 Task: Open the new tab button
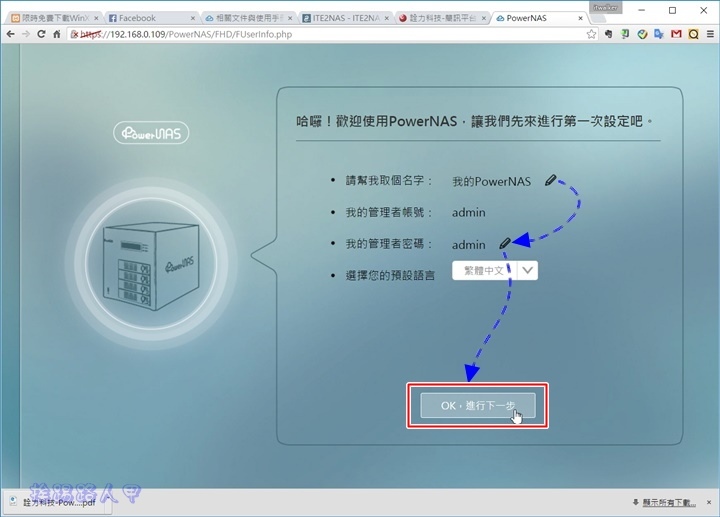pyautogui.click(x=598, y=18)
